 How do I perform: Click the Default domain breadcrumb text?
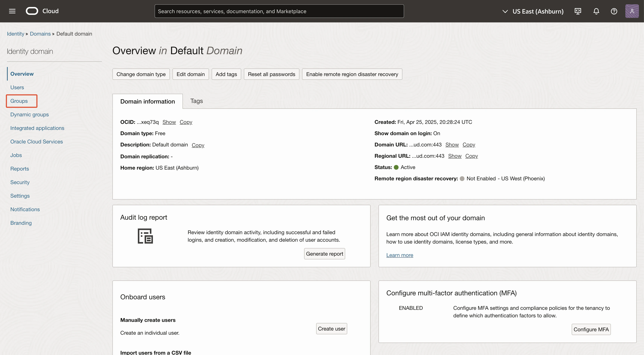point(74,34)
